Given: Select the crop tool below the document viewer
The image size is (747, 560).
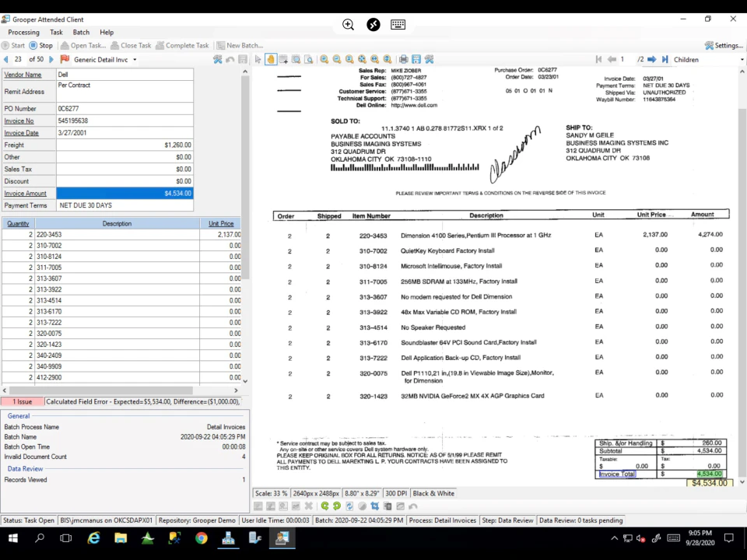Looking at the screenshot, I should click(x=375, y=506).
